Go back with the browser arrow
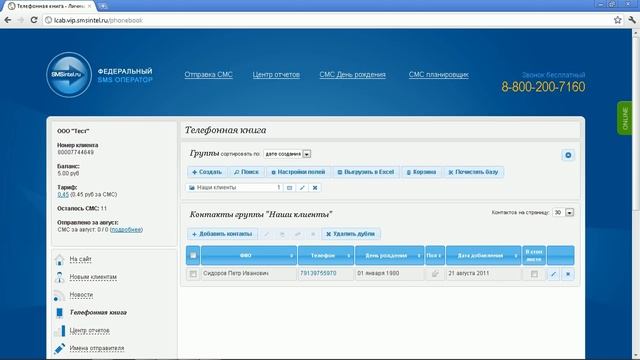Viewport: 640px width, 360px height. pyautogui.click(x=7, y=20)
